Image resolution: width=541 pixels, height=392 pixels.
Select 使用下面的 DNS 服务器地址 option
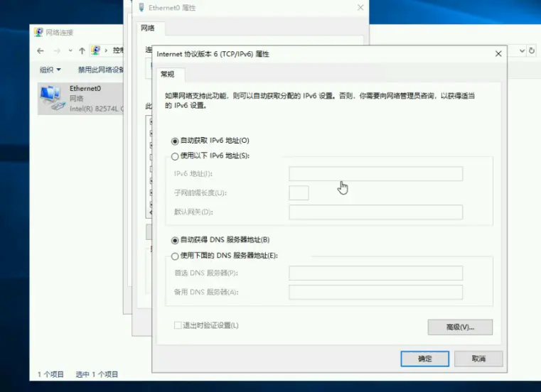pos(175,256)
